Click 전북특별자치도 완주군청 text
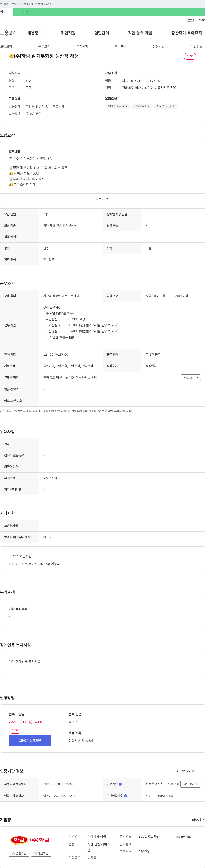This screenshot has height=868, width=205. (x=162, y=784)
